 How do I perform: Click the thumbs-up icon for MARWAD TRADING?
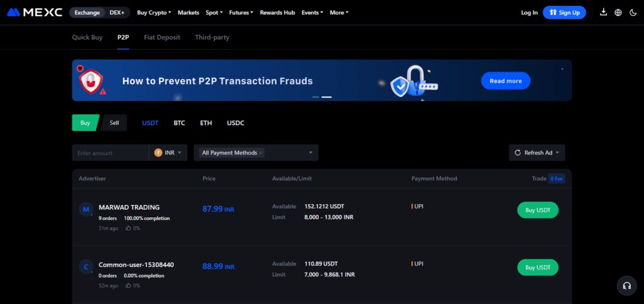click(x=128, y=228)
